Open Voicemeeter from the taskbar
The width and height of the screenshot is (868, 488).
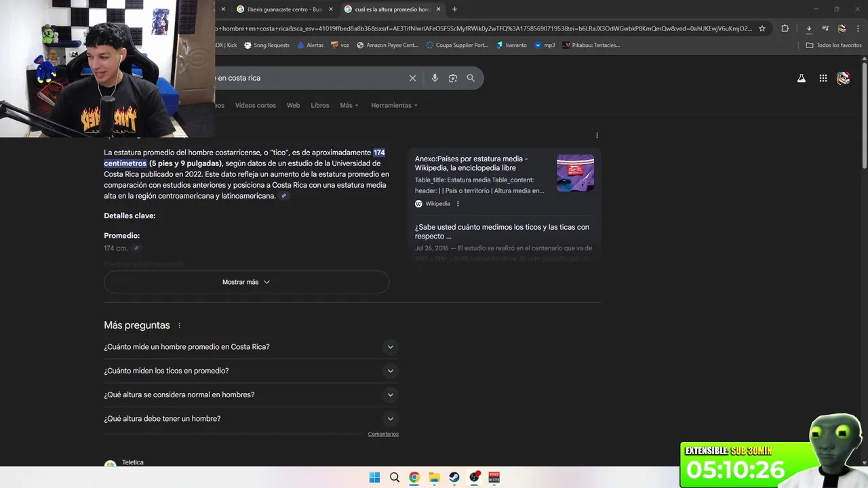click(x=494, y=477)
